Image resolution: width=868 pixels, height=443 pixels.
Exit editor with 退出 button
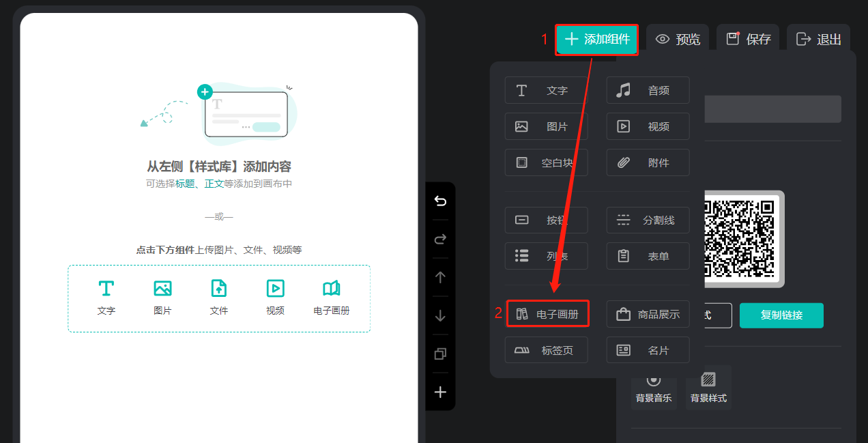pyautogui.click(x=818, y=40)
